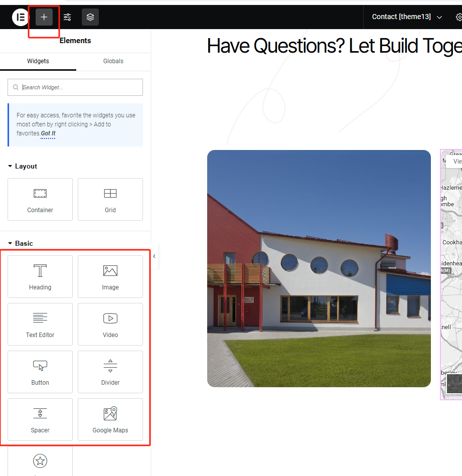Open the Elementor logo menu
462x476 pixels.
21,17
